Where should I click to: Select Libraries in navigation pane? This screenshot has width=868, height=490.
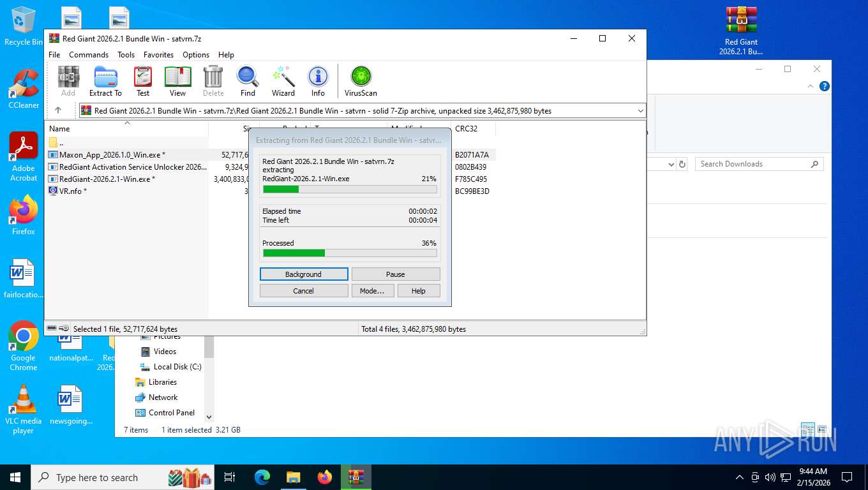coord(156,382)
